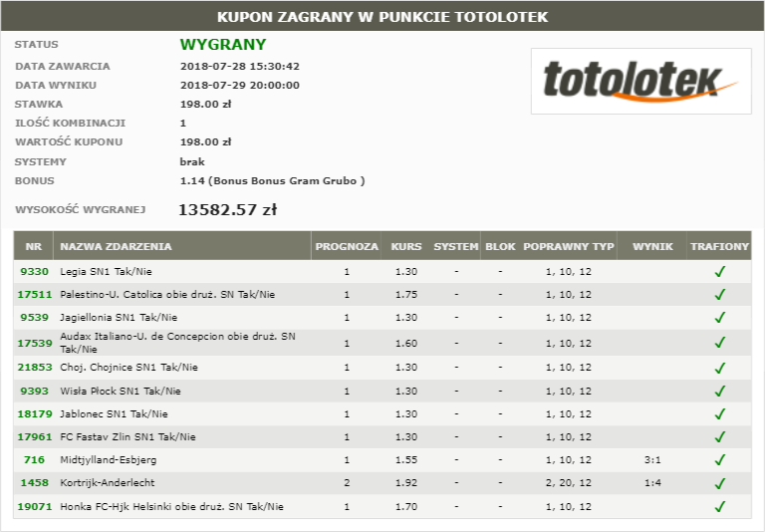Select event number 21853
765x532 pixels.
point(34,367)
